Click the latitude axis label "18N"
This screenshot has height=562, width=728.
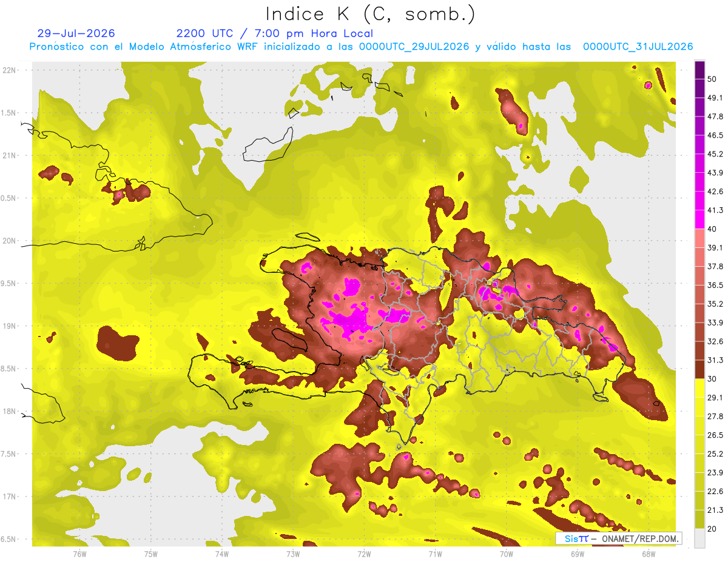click(x=10, y=412)
